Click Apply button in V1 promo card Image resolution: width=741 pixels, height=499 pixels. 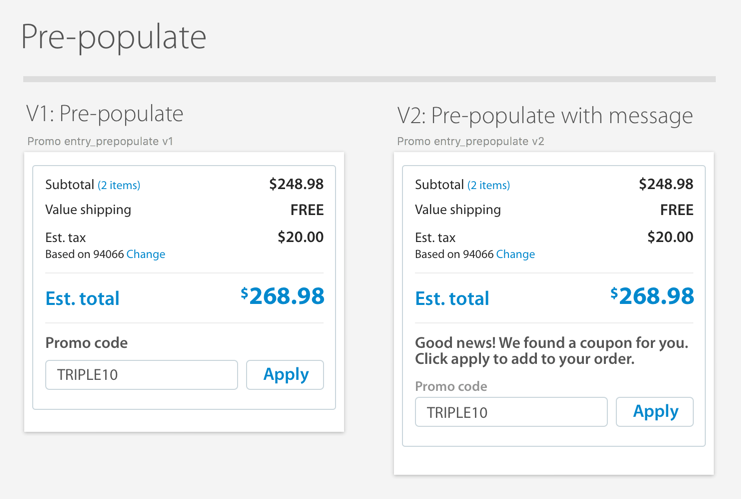(285, 375)
